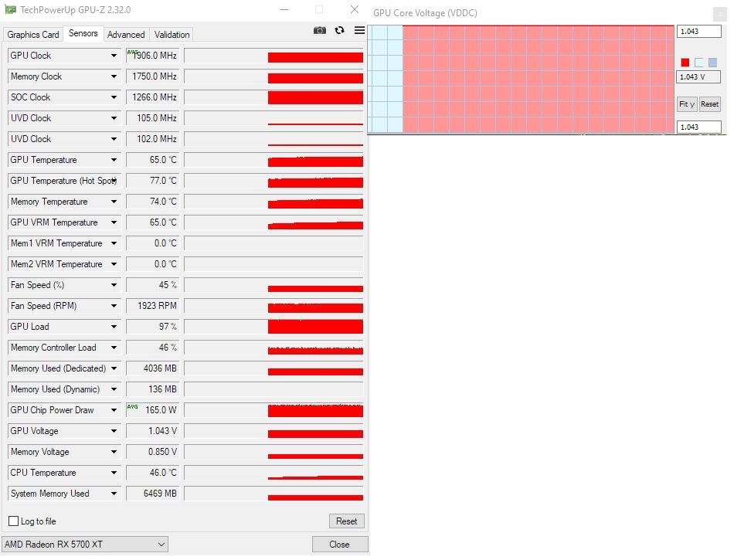The width and height of the screenshot is (734, 560).
Task: Click the System Memory Used value 6469 MB
Action: tap(153, 494)
